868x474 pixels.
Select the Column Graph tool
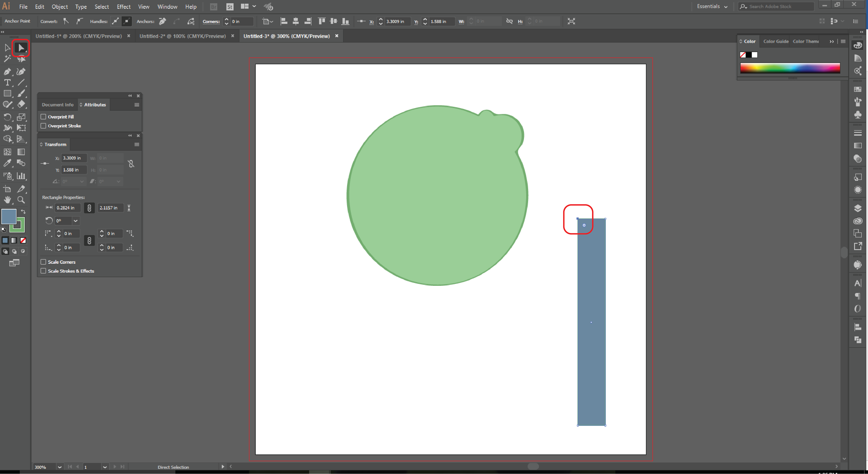(x=21, y=176)
